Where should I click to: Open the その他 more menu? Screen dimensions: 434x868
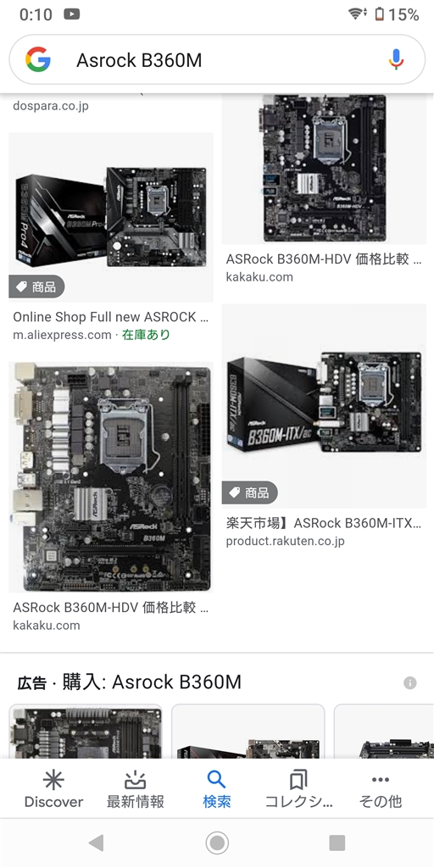tap(381, 790)
